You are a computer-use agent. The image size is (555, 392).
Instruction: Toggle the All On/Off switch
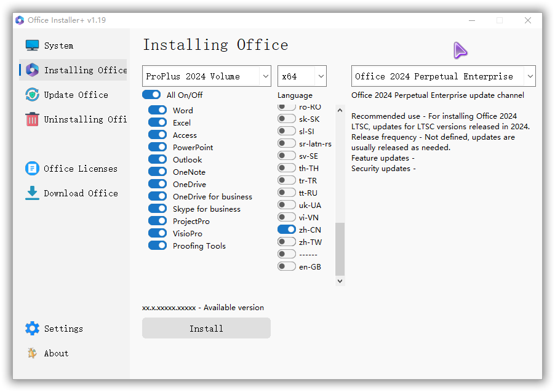coord(151,95)
